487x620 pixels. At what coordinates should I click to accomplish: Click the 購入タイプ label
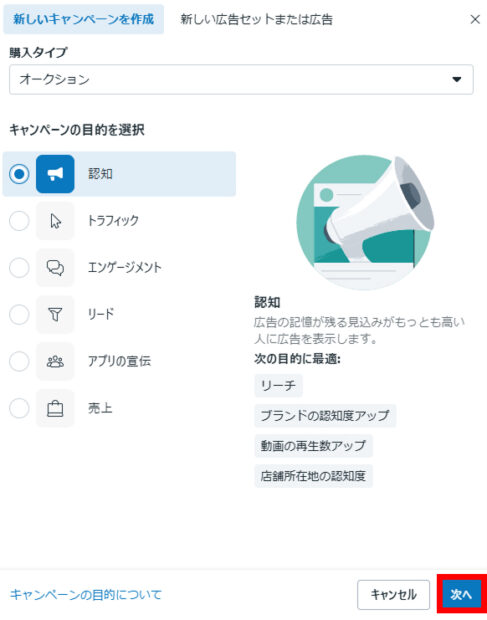pyautogui.click(x=38, y=53)
